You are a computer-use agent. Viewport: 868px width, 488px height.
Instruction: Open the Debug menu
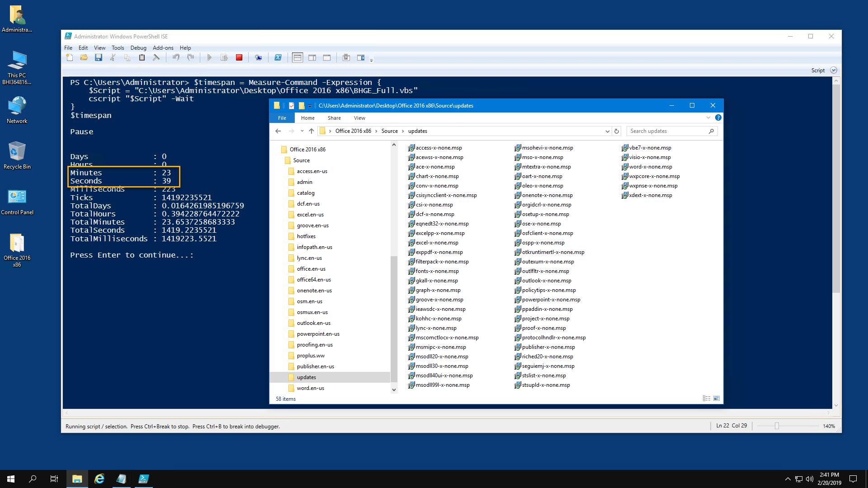(138, 47)
